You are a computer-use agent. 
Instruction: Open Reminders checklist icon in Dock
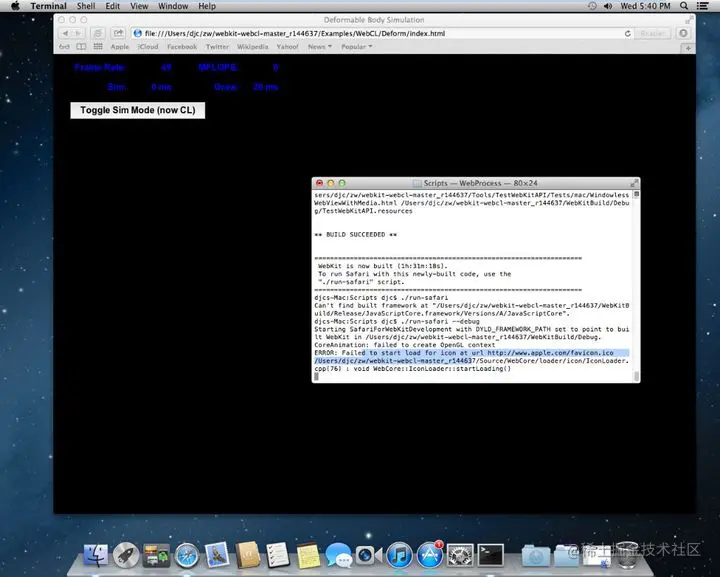pos(278,555)
